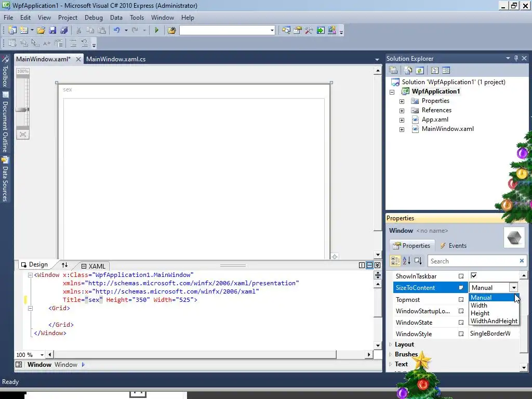
Task: Select the XAML view tab
Action: tap(94, 267)
